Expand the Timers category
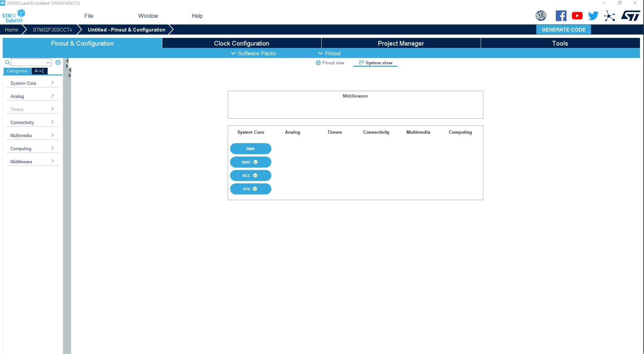This screenshot has height=354, width=644. click(32, 109)
